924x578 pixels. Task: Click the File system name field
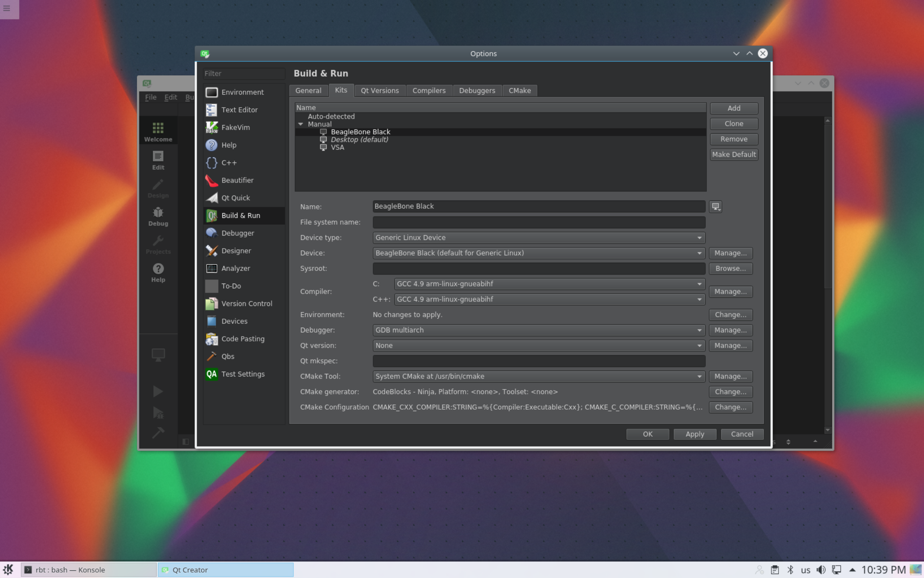[539, 222]
